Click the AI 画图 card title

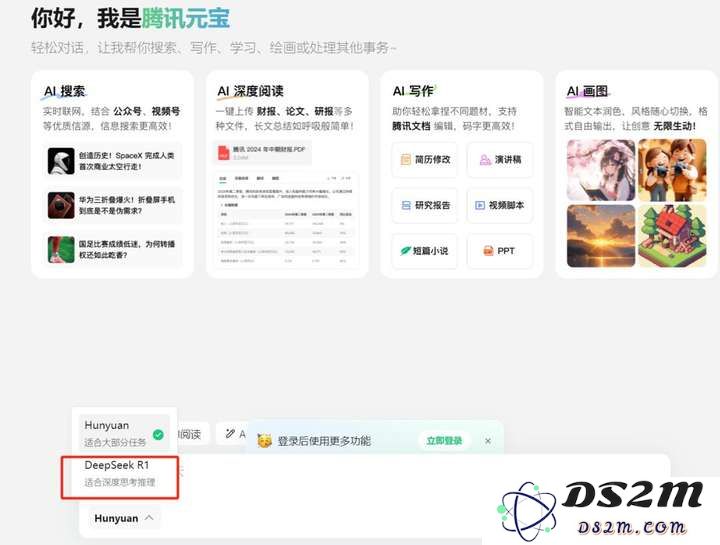pyautogui.click(x=588, y=91)
